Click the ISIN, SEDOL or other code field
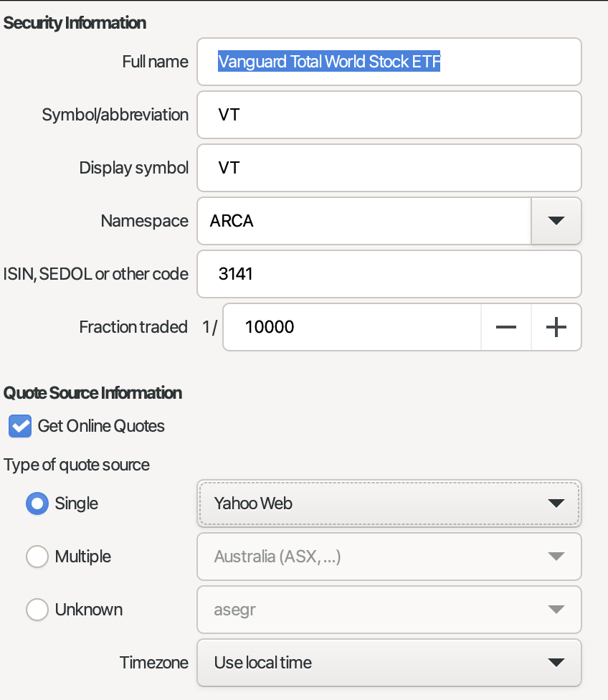This screenshot has width=608, height=700. 389,274
